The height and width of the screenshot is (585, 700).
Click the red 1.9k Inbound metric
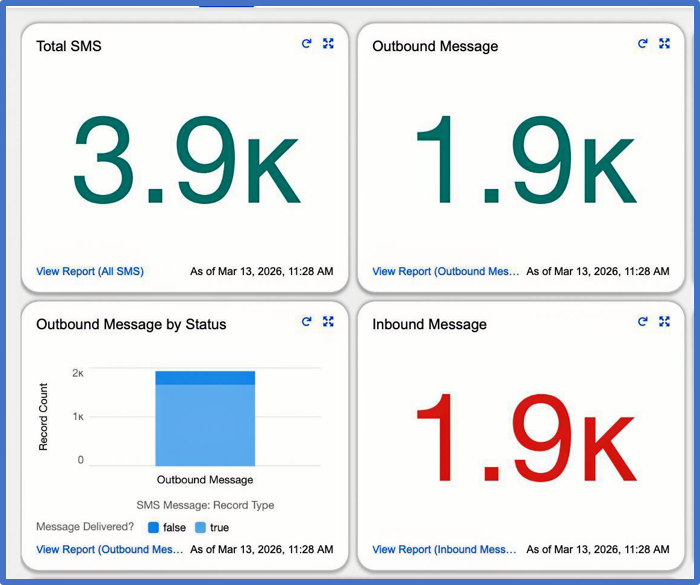(526, 437)
